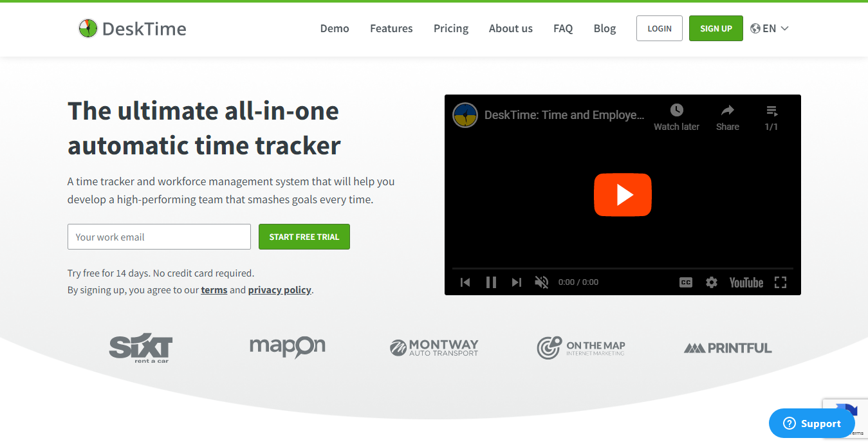Play the YouTube video

[x=623, y=195]
